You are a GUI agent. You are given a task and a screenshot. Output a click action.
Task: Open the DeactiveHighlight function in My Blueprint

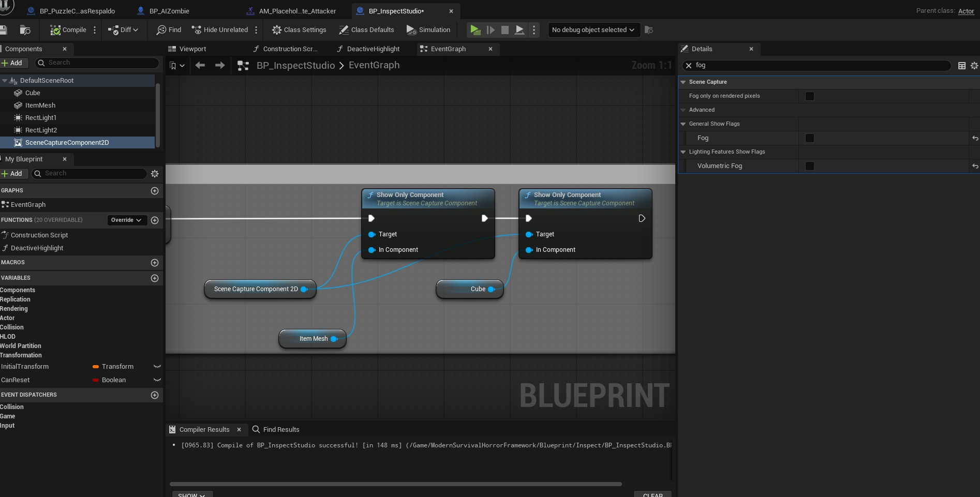click(x=37, y=248)
